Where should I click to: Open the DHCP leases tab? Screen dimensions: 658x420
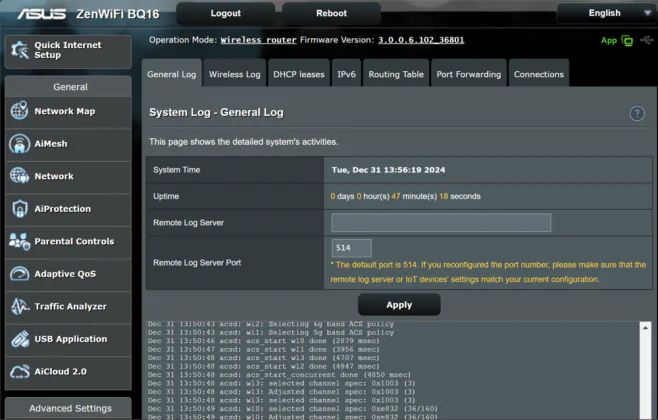click(299, 74)
